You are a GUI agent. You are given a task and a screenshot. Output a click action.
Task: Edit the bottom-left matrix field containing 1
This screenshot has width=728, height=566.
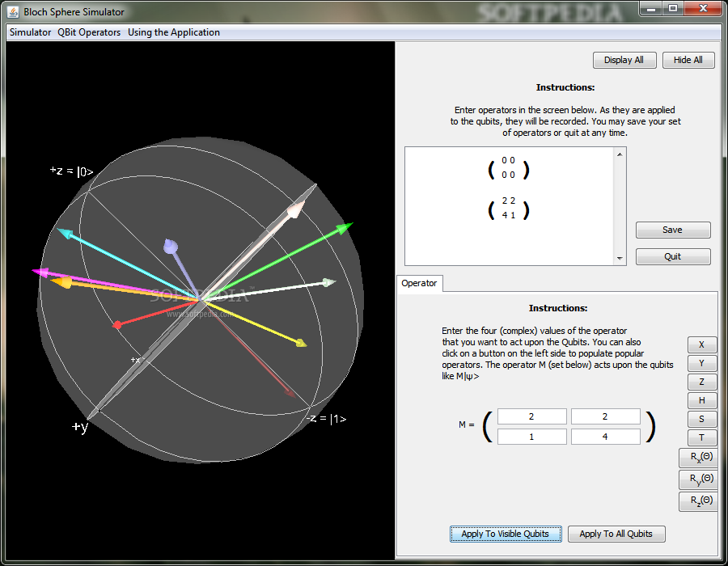531,437
